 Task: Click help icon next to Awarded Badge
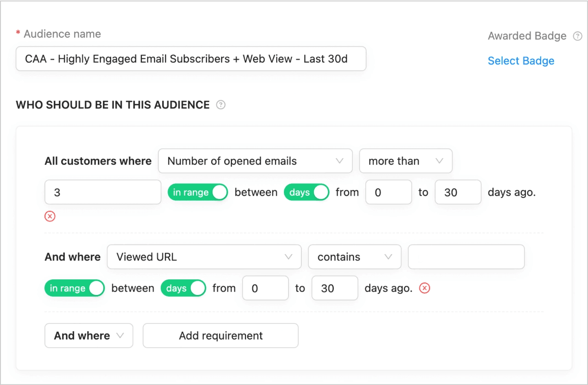(577, 36)
